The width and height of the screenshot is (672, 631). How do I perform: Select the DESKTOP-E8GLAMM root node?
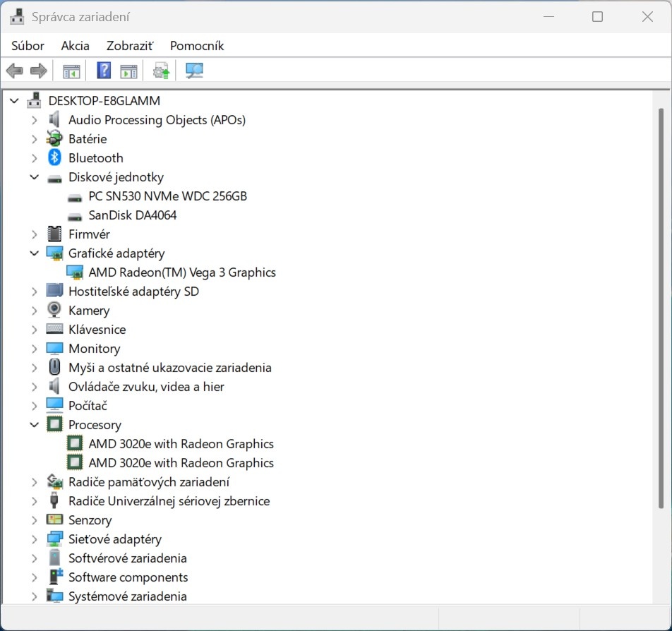click(104, 101)
